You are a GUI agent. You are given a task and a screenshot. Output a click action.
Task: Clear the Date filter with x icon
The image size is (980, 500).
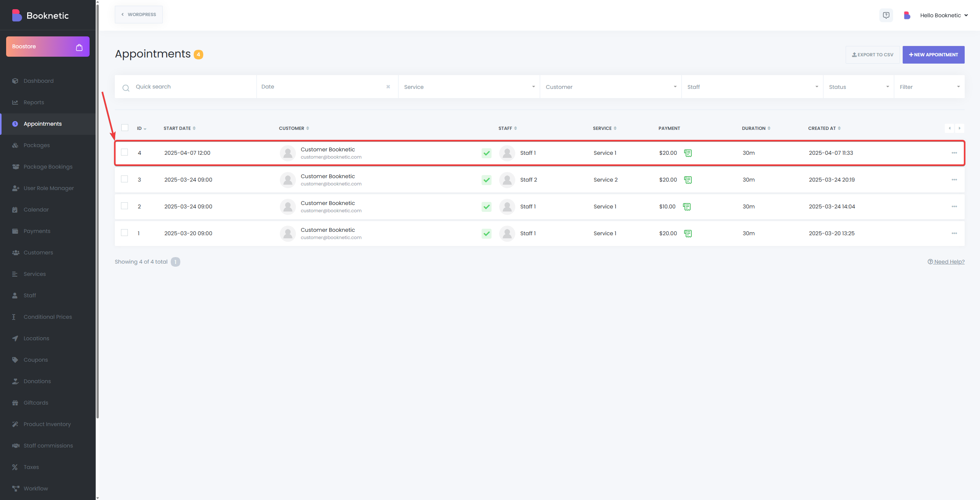388,87
